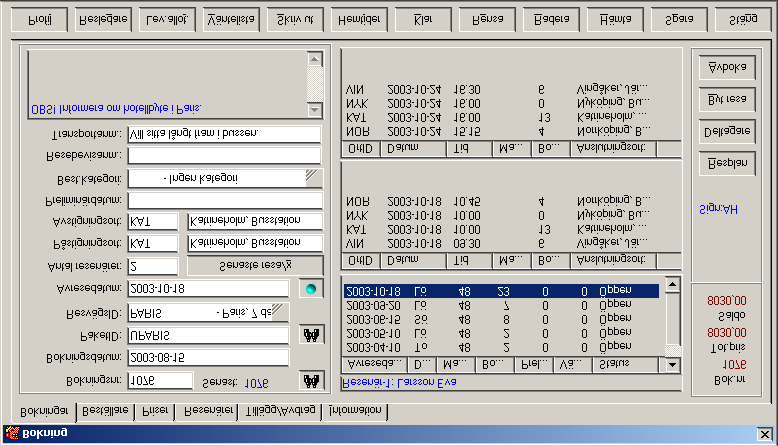Click the binoculars icon beside PaketID
This screenshot has width=778, height=446.
pos(312,335)
